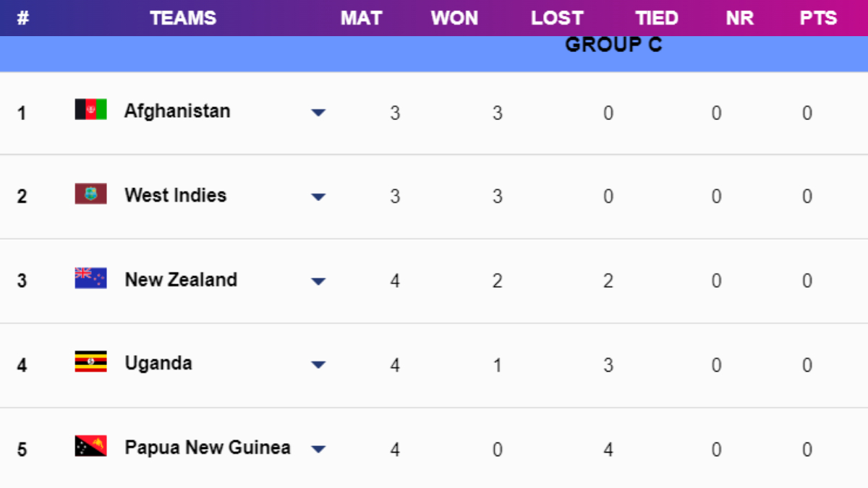
Task: Select the team name Uganda
Action: pos(158,363)
